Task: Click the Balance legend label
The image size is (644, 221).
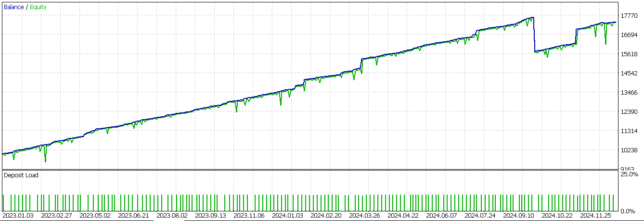Action: pyautogui.click(x=13, y=7)
